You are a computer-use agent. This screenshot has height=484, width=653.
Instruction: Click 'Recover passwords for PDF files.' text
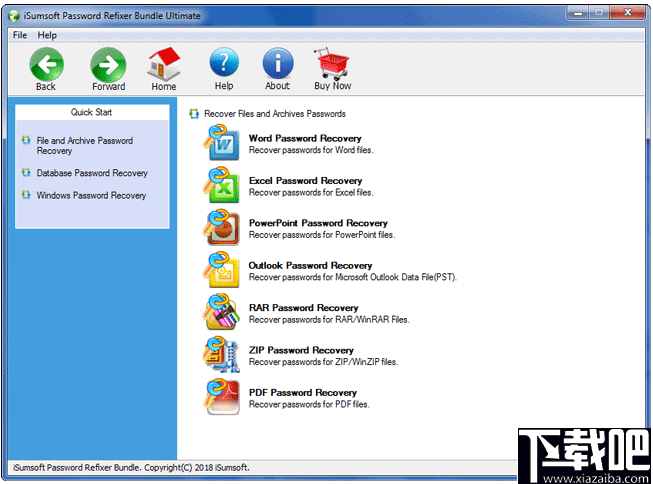point(309,404)
